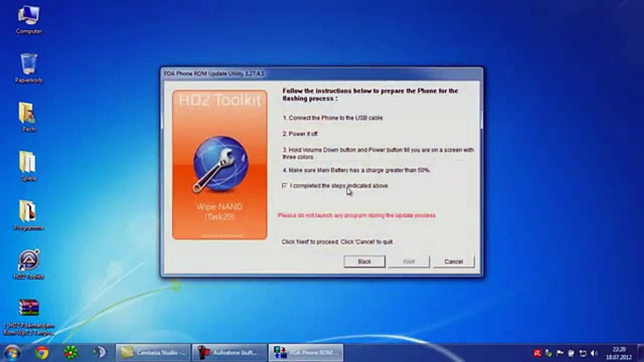
Task: Click the volume speaker tray icon
Action: 594,353
